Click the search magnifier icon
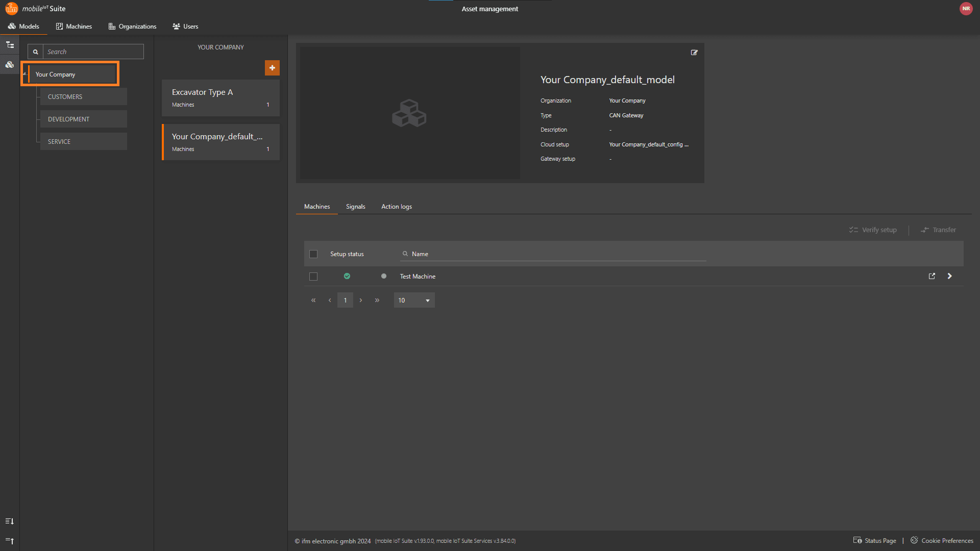Screen dimensions: 980x551 [36, 52]
